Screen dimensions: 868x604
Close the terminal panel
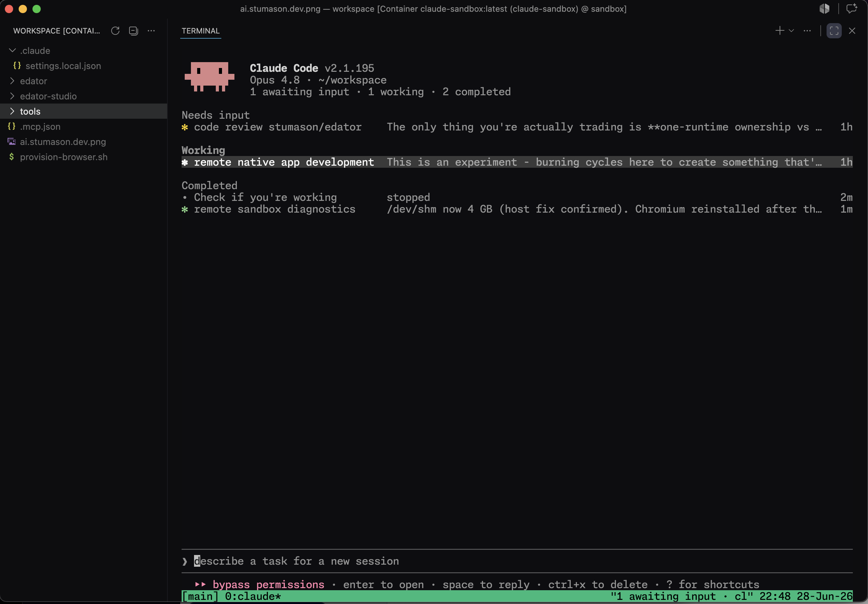tap(852, 31)
